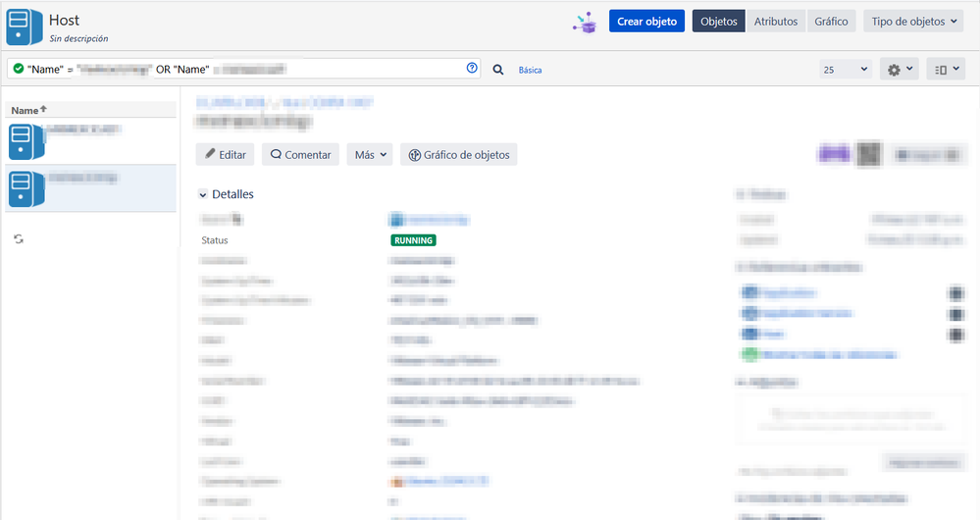Screen dimensions: 980x520
Task: Click the green query valid checkmark
Action: (18, 69)
